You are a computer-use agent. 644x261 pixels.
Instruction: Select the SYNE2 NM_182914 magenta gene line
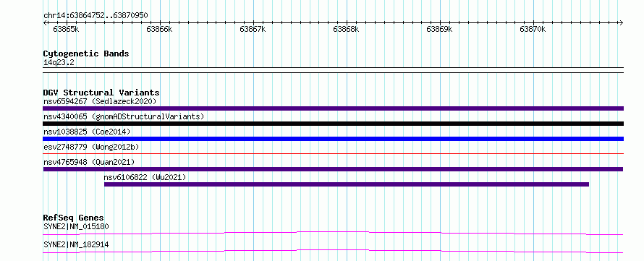(x=333, y=251)
